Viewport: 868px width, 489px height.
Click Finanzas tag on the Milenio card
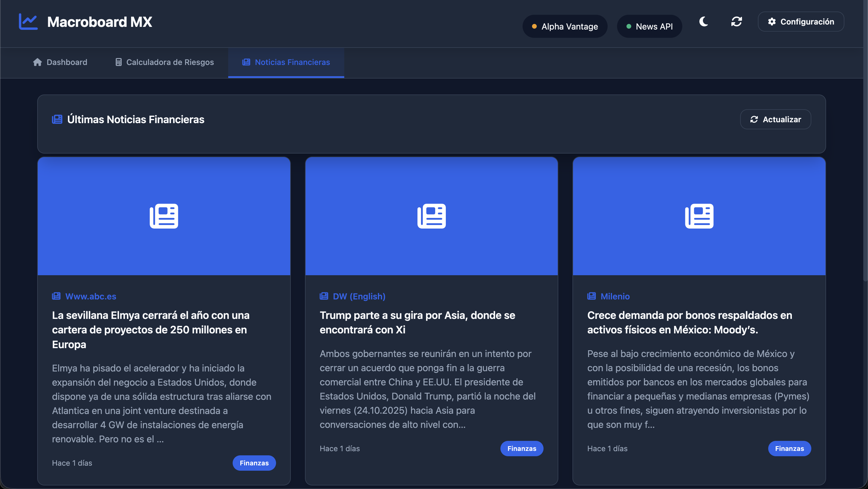click(x=789, y=449)
